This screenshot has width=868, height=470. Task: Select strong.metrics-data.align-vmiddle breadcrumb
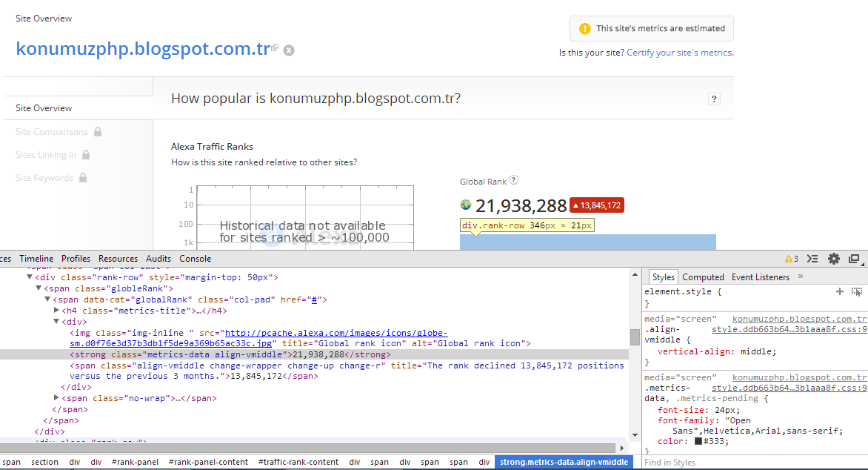[564, 463]
